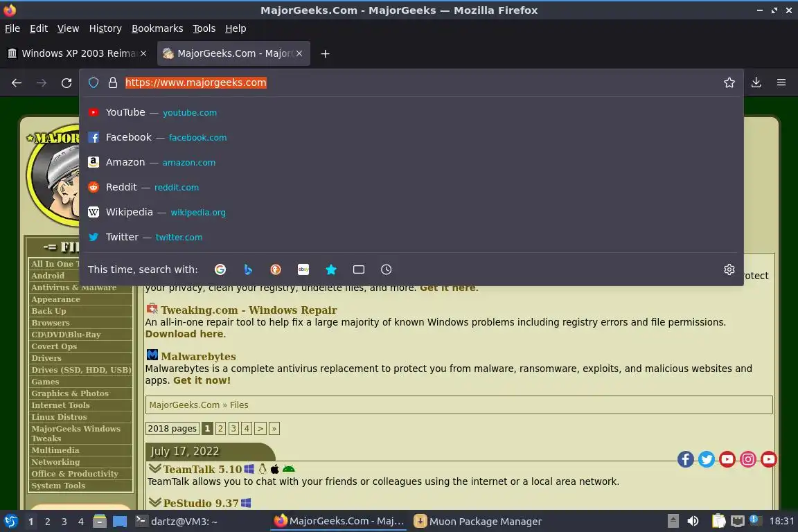Close the Windows XP 2003 tab

pos(143,53)
